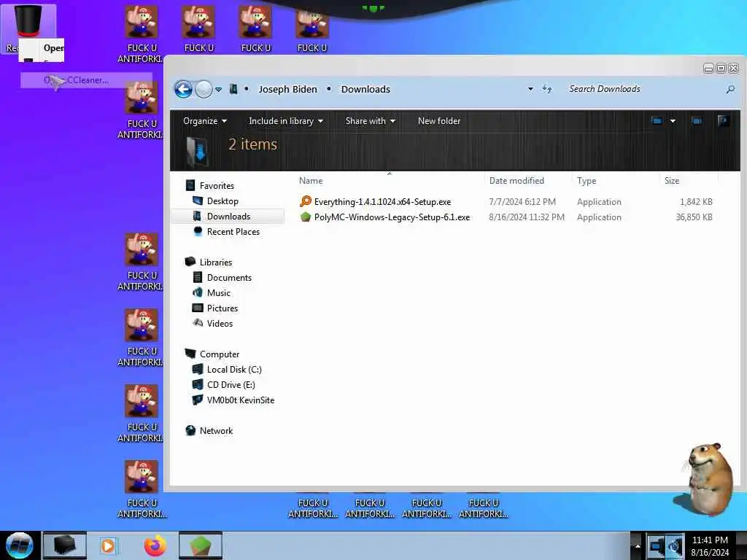Click the Explorer taskbar button
Screen dimensions: 747x560
pos(64,545)
